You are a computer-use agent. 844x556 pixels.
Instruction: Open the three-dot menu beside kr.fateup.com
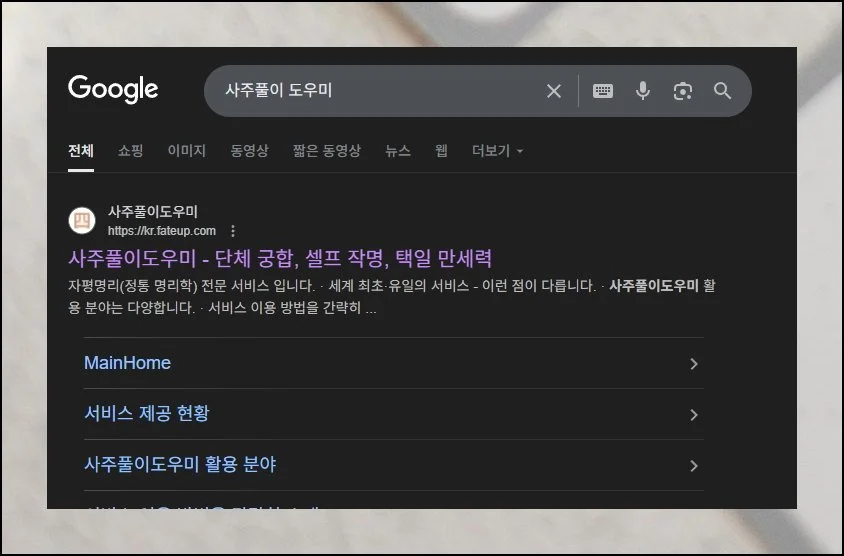[233, 231]
